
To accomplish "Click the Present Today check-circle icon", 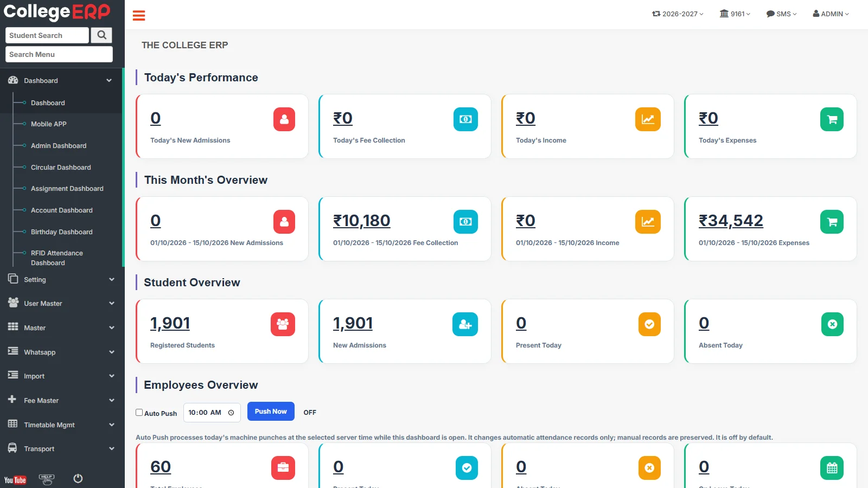I will pyautogui.click(x=649, y=324).
